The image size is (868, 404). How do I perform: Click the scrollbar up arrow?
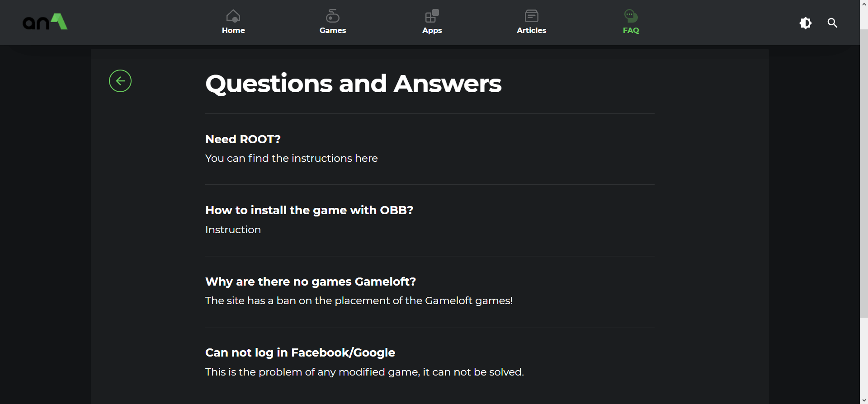pyautogui.click(x=864, y=4)
